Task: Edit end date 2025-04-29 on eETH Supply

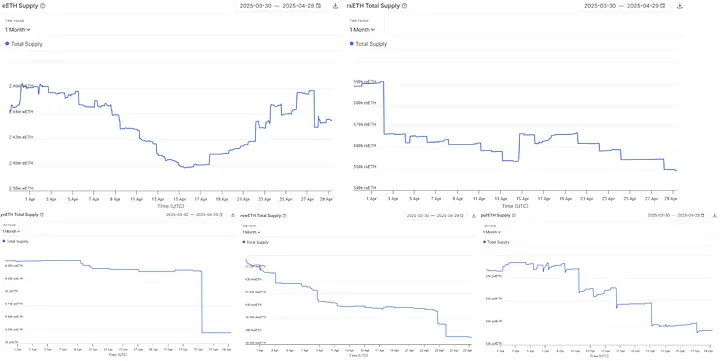Action: pos(298,6)
